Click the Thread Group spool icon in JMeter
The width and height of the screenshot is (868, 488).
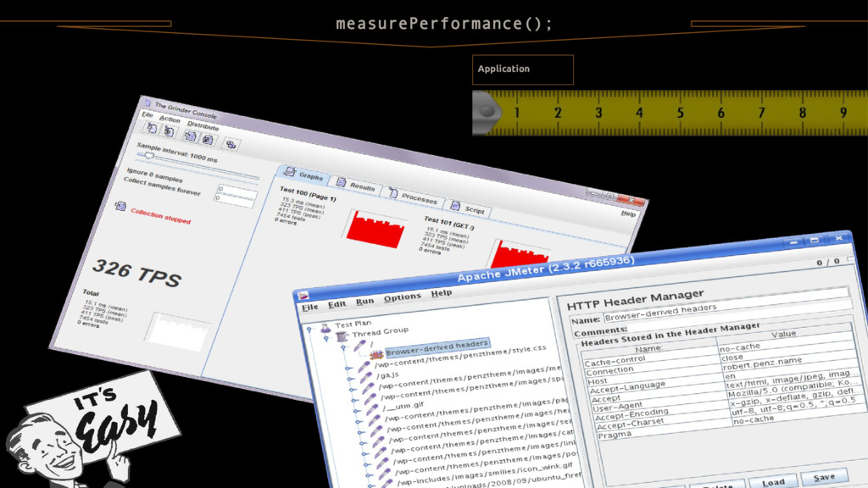342,336
